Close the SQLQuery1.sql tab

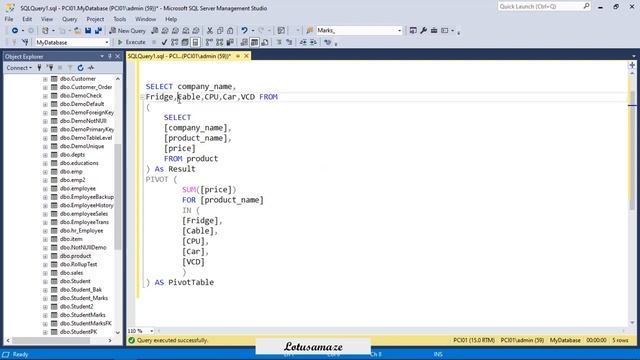246,56
